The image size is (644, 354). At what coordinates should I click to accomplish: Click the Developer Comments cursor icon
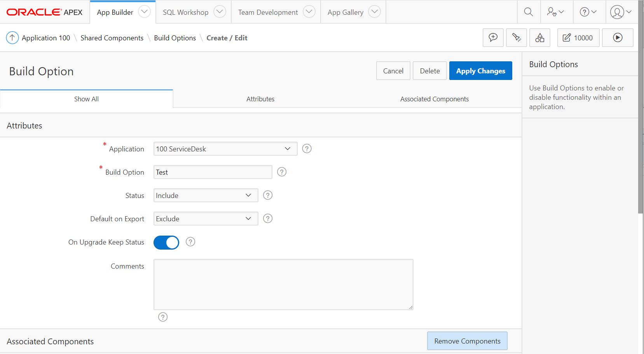516,38
